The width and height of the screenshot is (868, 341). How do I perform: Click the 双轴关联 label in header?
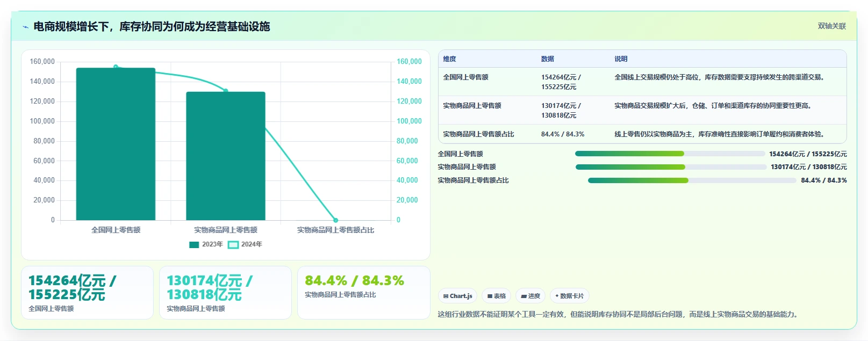[x=832, y=26]
